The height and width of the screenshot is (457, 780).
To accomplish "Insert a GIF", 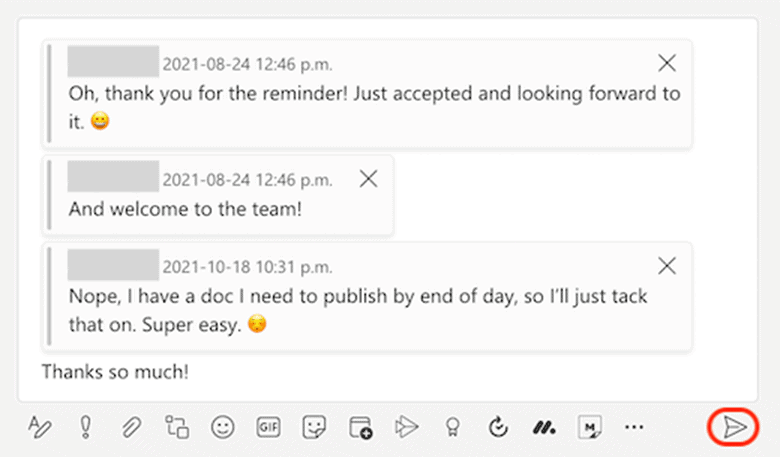I will pos(269,427).
